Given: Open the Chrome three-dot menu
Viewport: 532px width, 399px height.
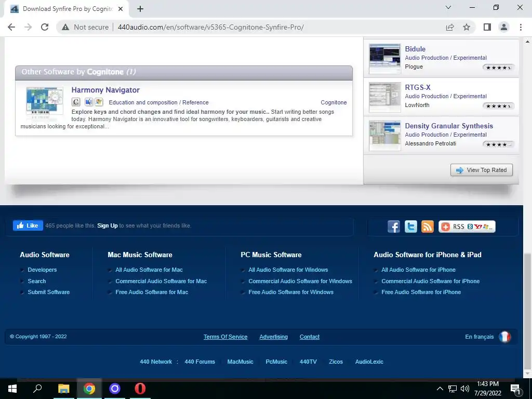Looking at the screenshot, I should coord(521,27).
